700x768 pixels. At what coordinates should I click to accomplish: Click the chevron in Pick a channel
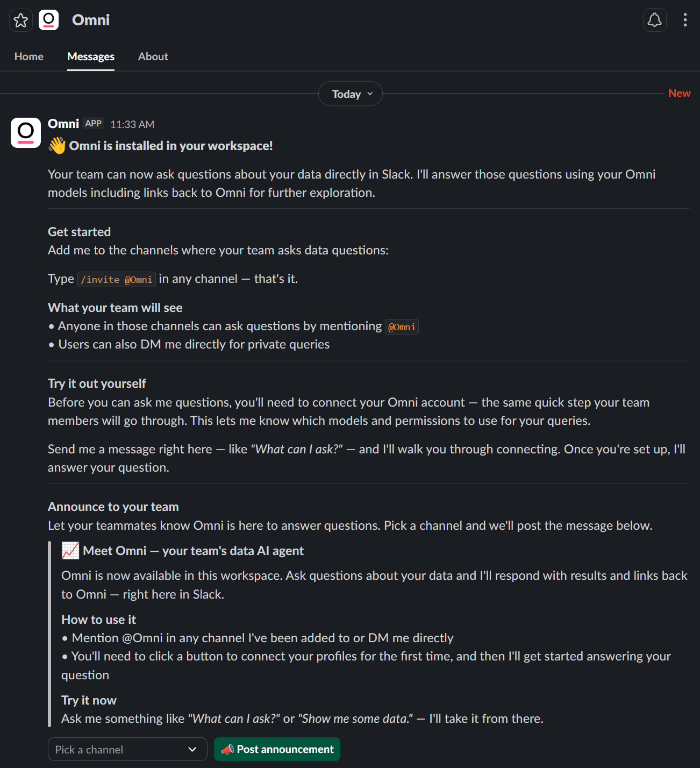tap(192, 749)
